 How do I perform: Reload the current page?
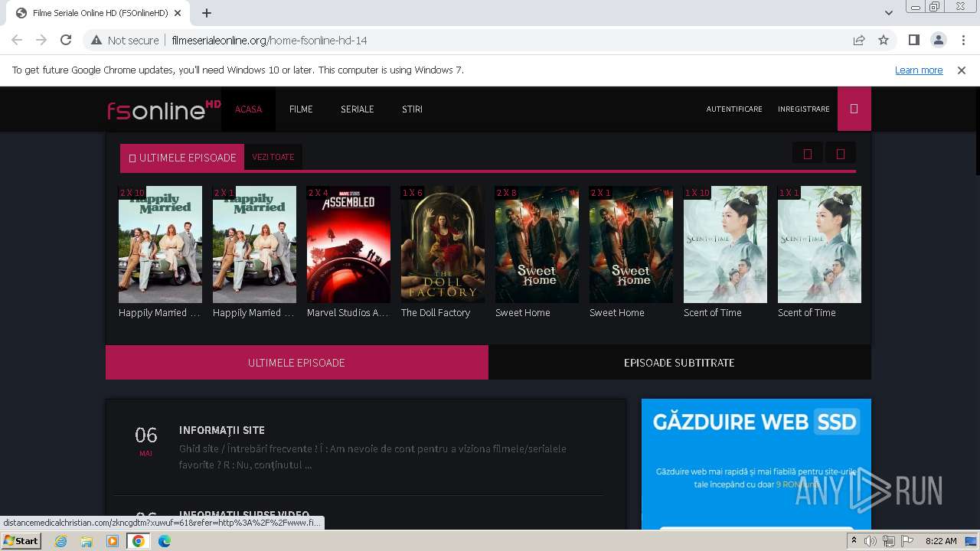click(66, 40)
